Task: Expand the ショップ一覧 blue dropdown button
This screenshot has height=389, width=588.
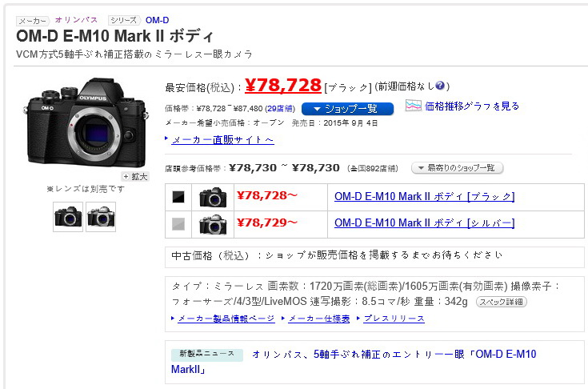Action: click(347, 109)
